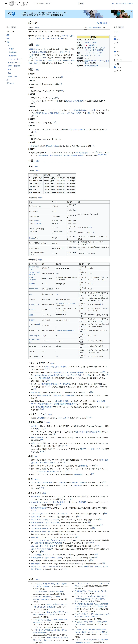
Task: Jump to 音楽 in contents sidebar
Action: [9, 46]
